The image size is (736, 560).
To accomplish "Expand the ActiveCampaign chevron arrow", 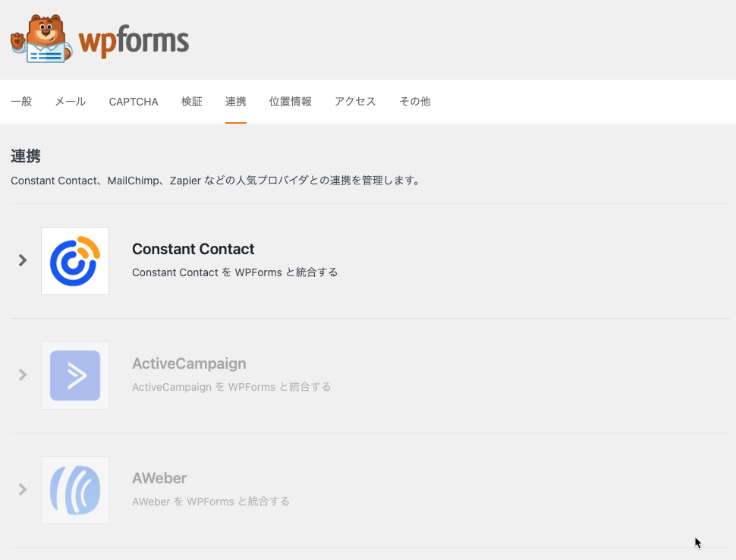I will pyautogui.click(x=23, y=375).
